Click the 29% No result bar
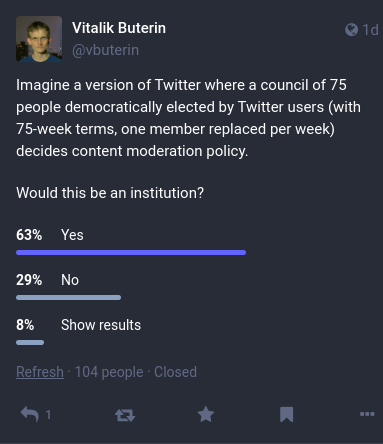This screenshot has height=444, width=383. tap(68, 298)
